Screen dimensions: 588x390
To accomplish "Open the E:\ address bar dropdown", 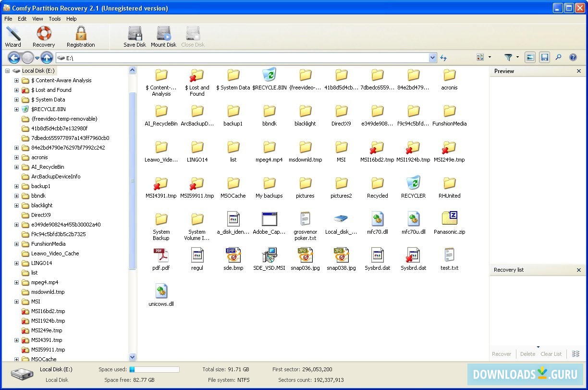I will (x=432, y=57).
